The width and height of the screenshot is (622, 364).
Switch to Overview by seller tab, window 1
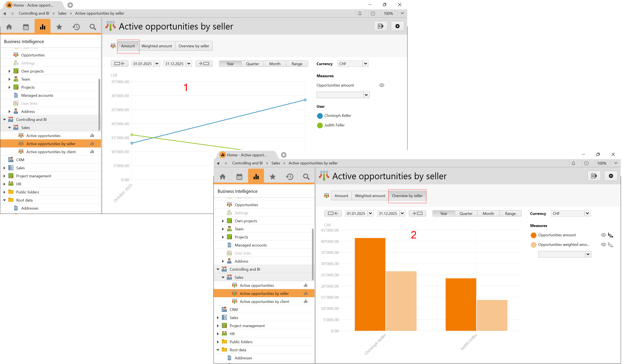click(x=194, y=46)
